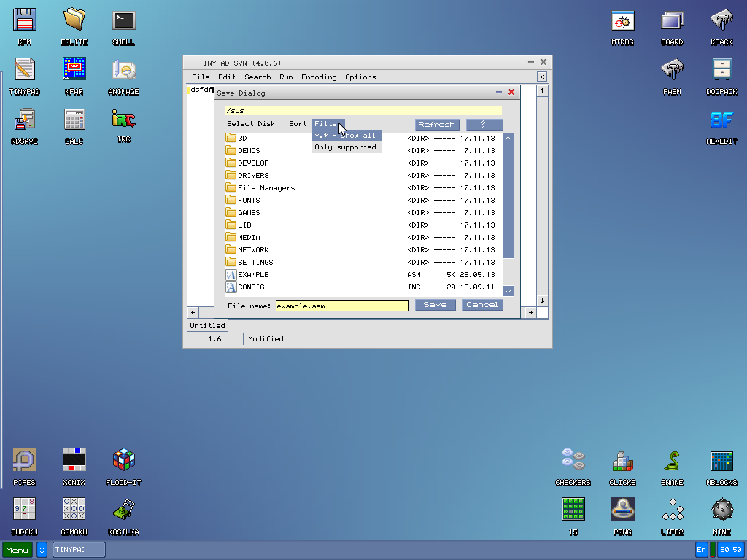Launch the CALC calculator icon

(x=74, y=119)
